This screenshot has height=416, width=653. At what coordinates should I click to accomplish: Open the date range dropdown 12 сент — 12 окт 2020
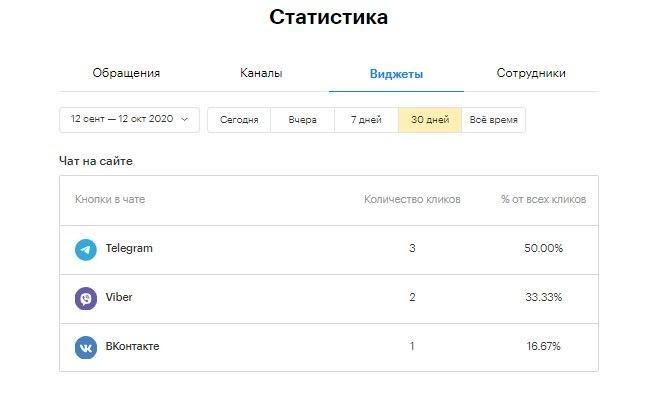coord(130,120)
